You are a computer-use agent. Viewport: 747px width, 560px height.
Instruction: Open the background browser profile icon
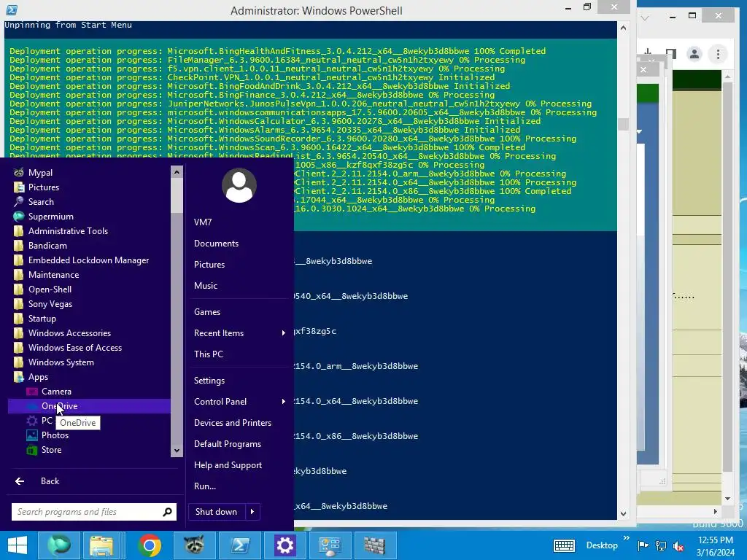(694, 54)
